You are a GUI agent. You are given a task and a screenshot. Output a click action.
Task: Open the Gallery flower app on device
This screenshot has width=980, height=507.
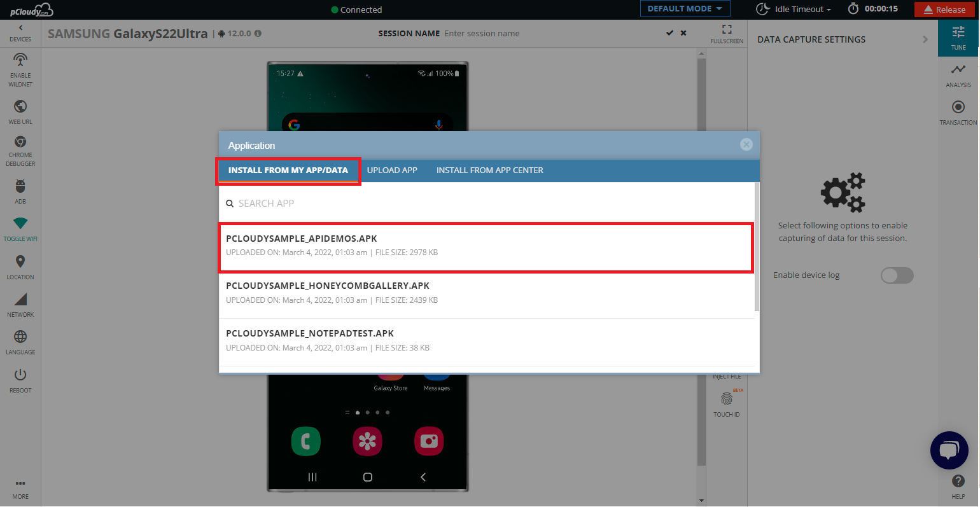pyautogui.click(x=368, y=441)
